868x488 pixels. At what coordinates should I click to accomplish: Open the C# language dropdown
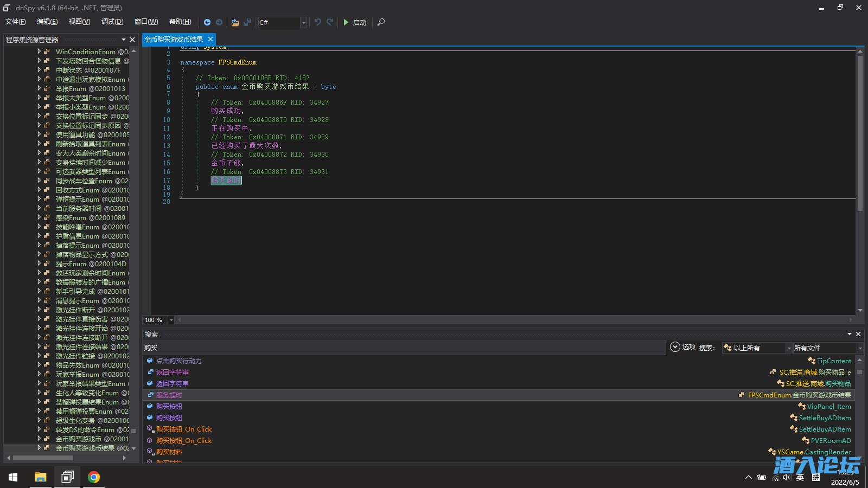click(303, 22)
